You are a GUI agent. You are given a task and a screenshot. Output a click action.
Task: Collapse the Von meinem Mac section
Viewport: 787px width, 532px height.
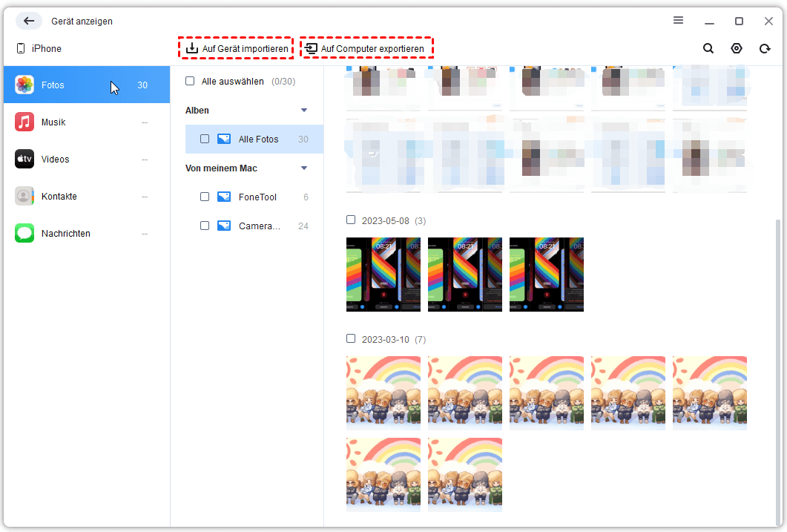click(303, 168)
